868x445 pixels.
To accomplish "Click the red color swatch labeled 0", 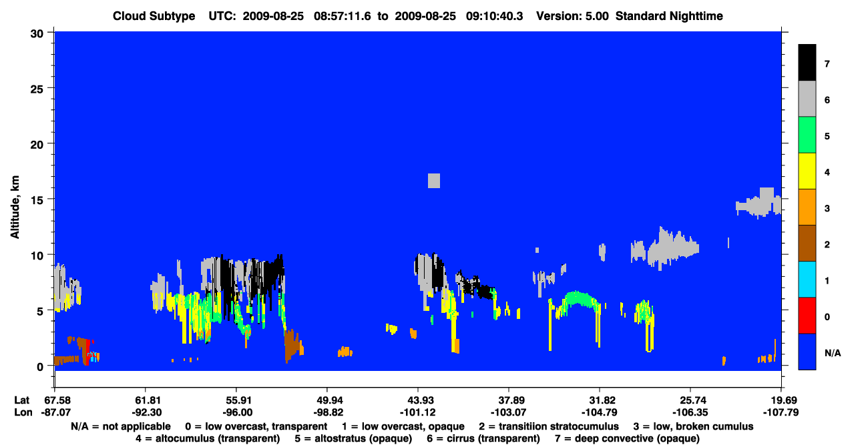I will 807,316.
